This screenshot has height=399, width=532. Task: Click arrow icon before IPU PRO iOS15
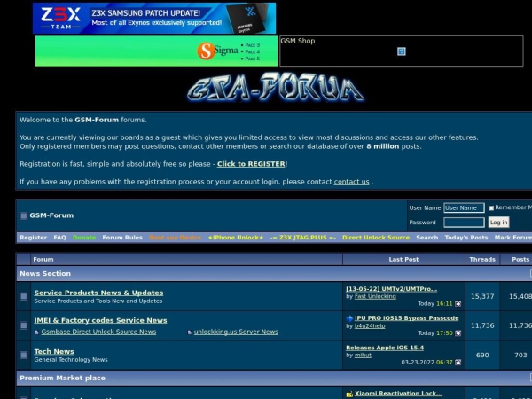point(349,318)
